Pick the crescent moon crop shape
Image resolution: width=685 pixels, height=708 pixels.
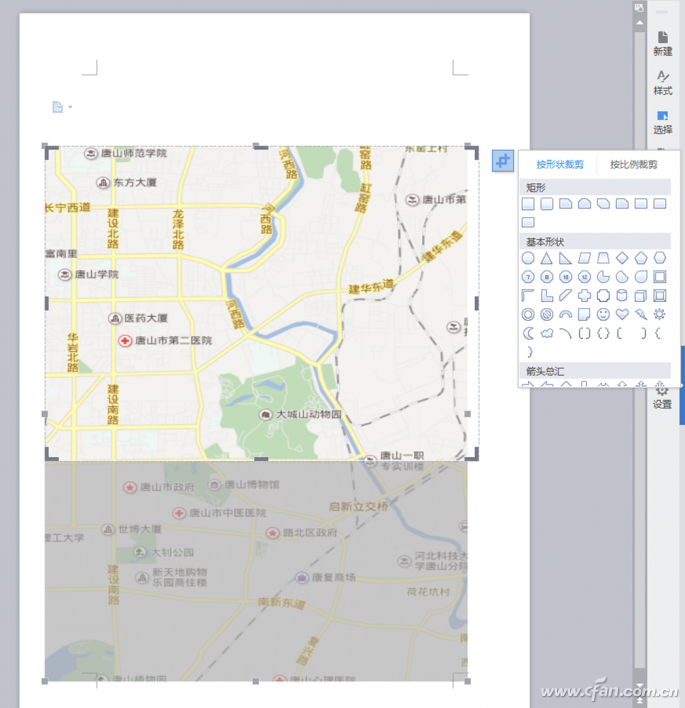528,333
